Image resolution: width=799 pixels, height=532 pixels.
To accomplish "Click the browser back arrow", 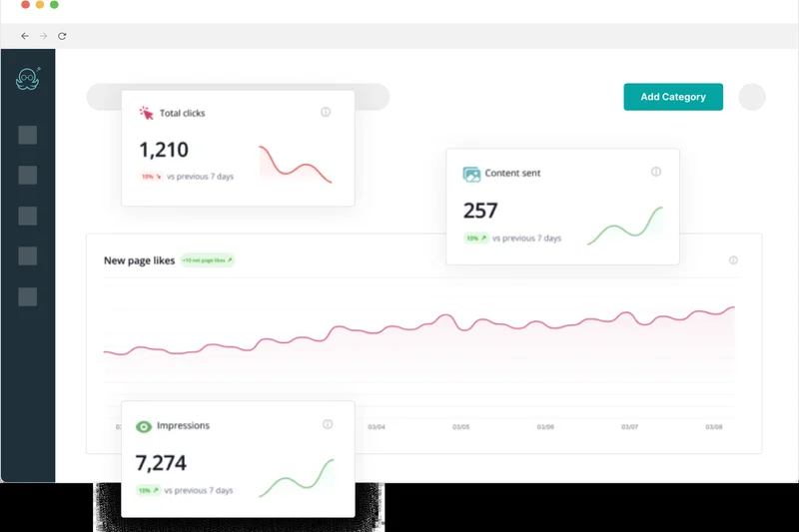I will tap(25, 36).
